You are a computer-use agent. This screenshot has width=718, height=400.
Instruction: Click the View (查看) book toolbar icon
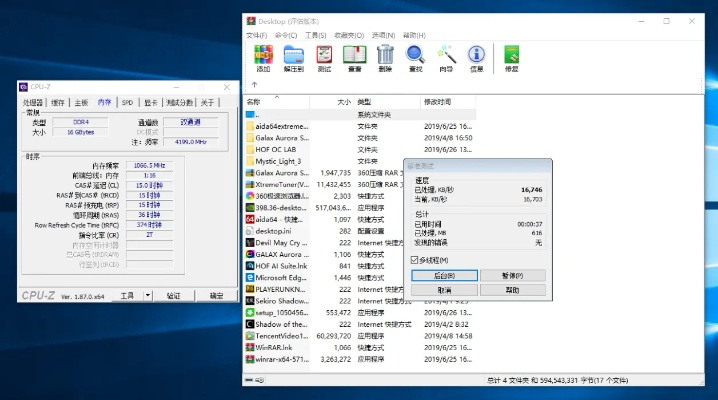click(354, 58)
